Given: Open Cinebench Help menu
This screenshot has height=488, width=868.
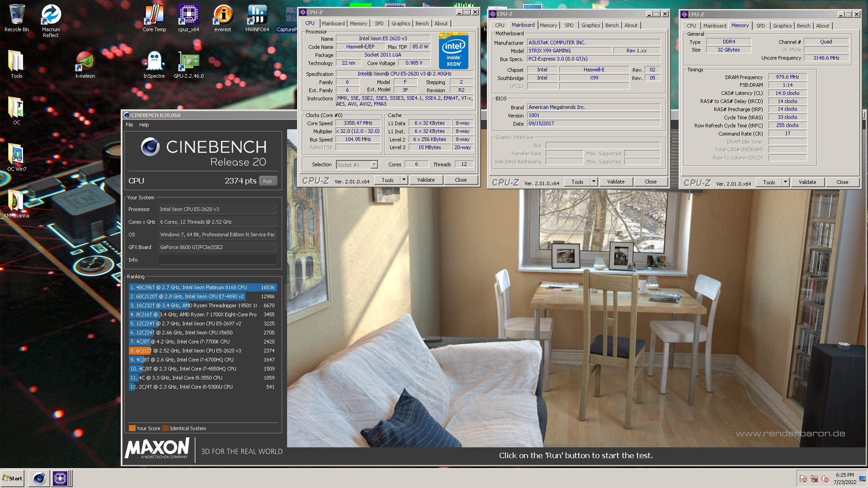Looking at the screenshot, I should [x=144, y=125].
